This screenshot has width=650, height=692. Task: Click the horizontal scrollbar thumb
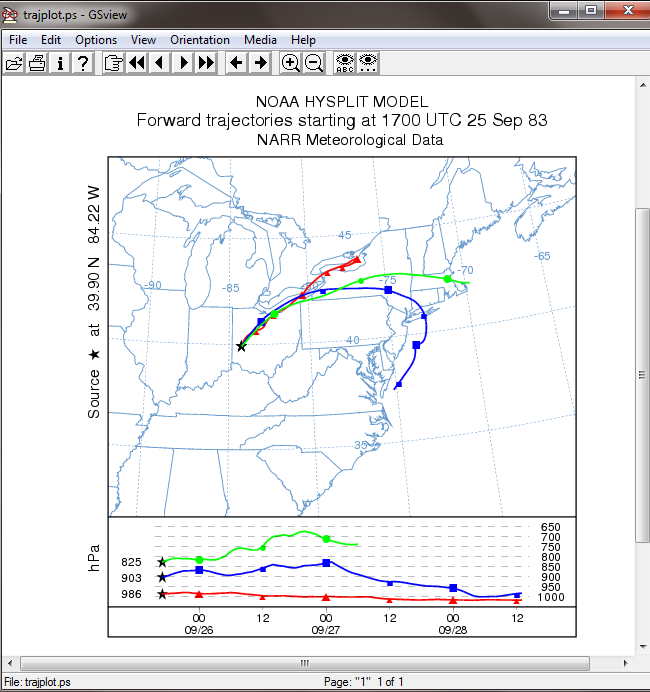(x=305, y=663)
